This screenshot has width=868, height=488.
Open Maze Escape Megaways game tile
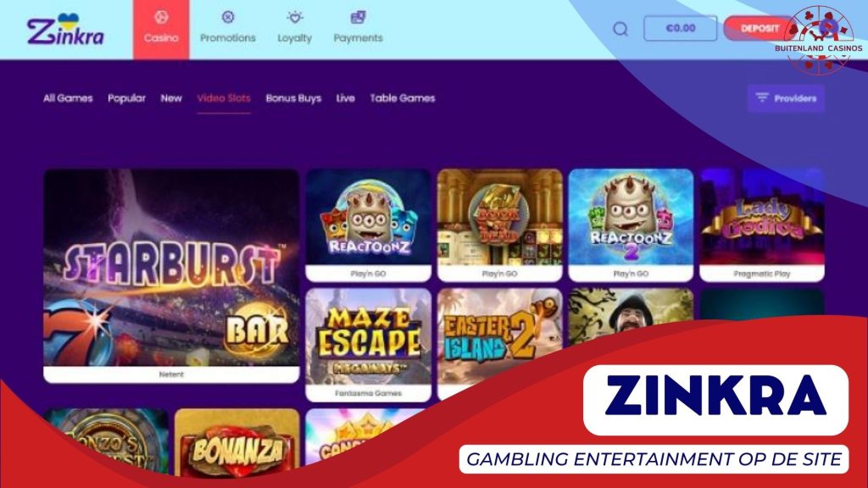click(368, 345)
